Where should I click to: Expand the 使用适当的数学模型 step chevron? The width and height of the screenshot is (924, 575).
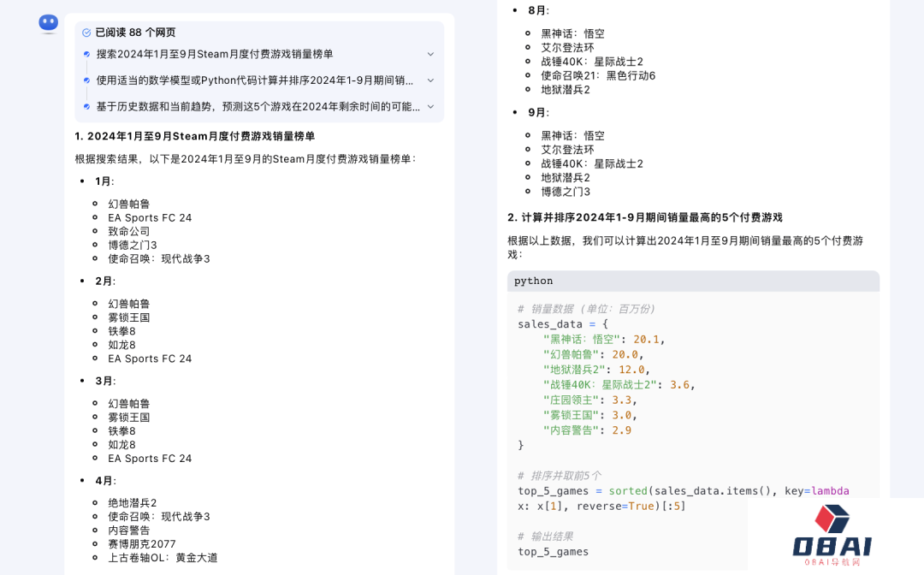point(430,80)
